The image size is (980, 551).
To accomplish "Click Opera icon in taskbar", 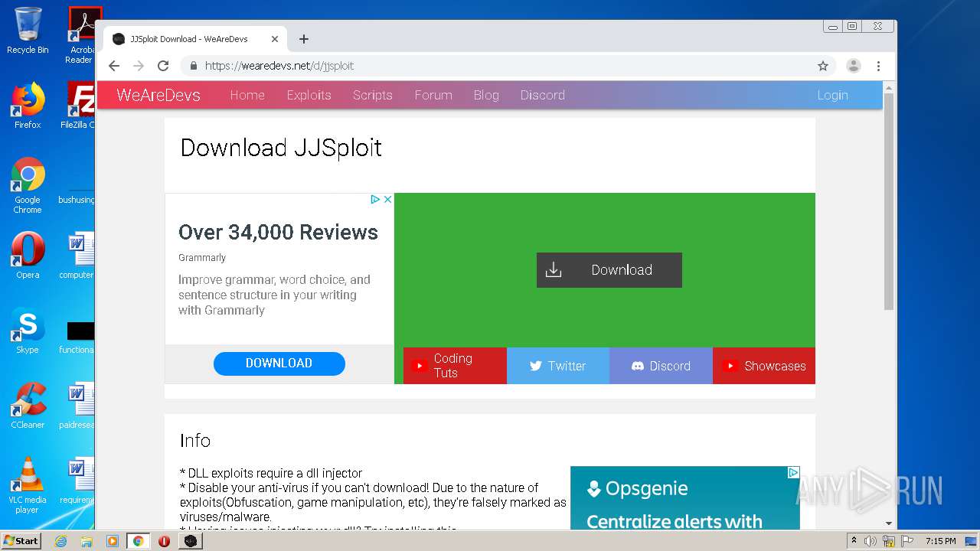I will point(164,541).
